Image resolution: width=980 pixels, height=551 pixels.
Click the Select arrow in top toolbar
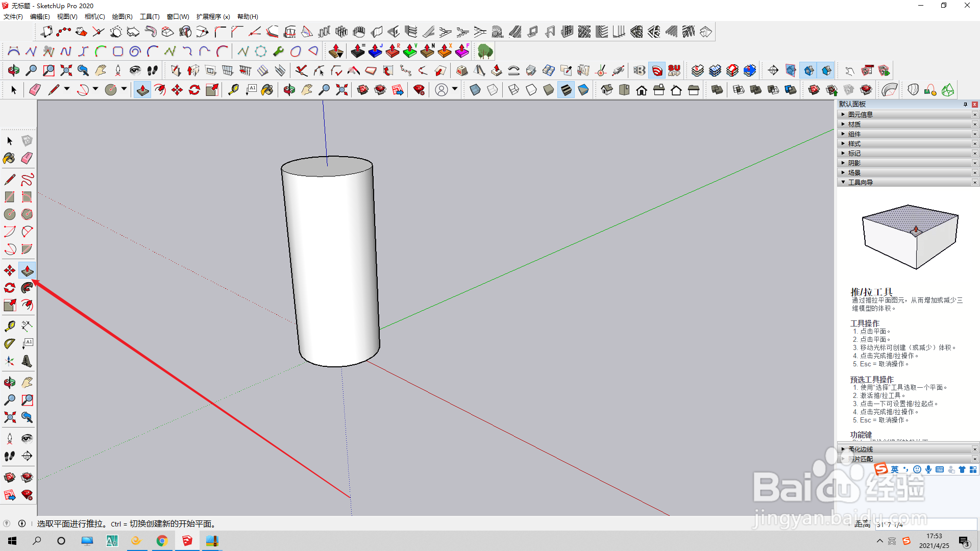[14, 90]
